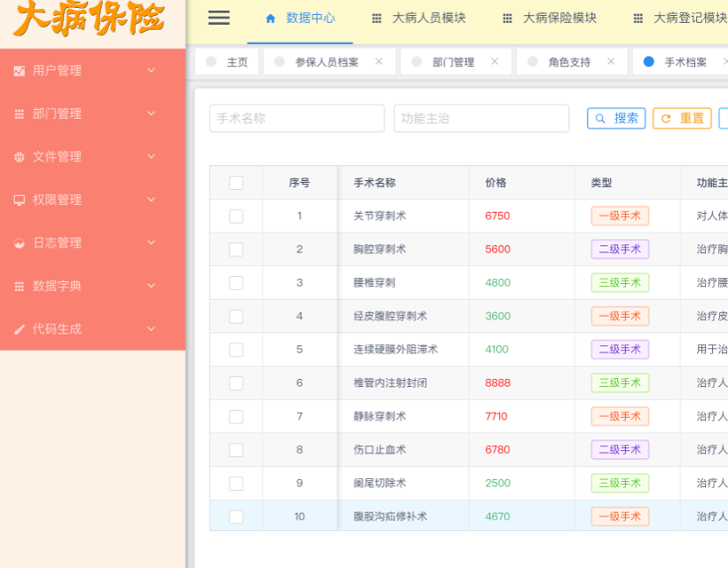Click the grid icon beside 大病人员模块
Viewport: 728px width, 568px height.
click(x=376, y=19)
